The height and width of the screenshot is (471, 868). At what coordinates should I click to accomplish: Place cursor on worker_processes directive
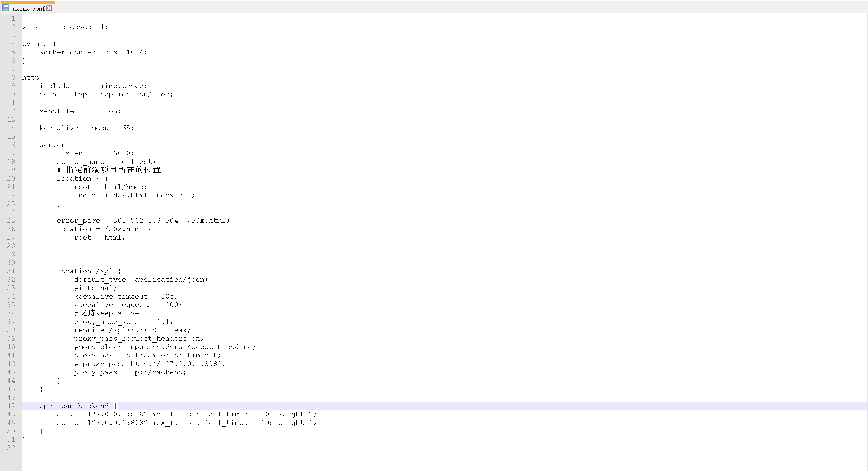pos(56,27)
